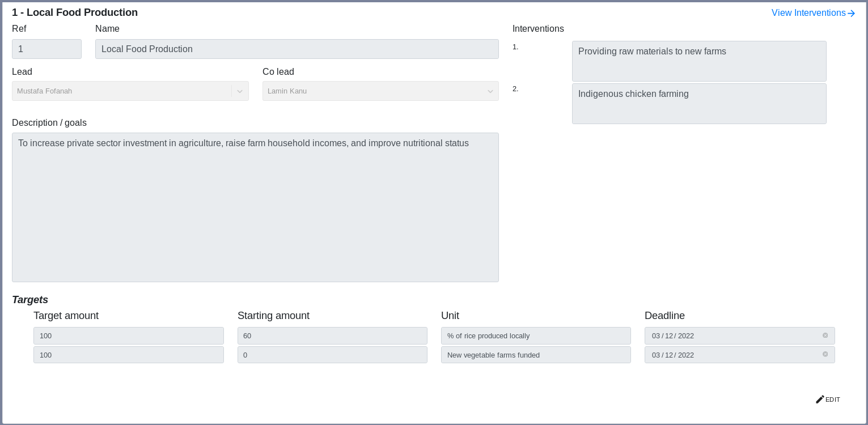Viewport: 868px width, 425px height.
Task: Click Target amount field for vegetable farms row
Action: click(x=129, y=355)
